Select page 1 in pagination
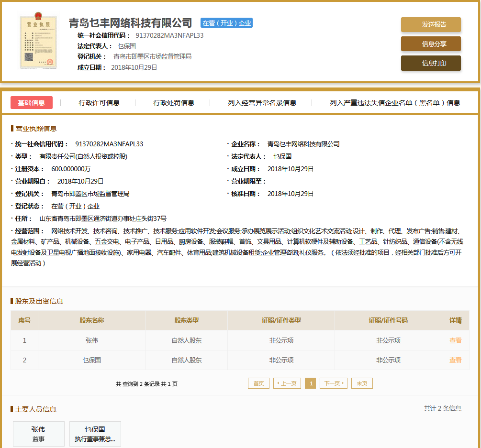Viewport: 481px width, 448px height. click(x=310, y=383)
